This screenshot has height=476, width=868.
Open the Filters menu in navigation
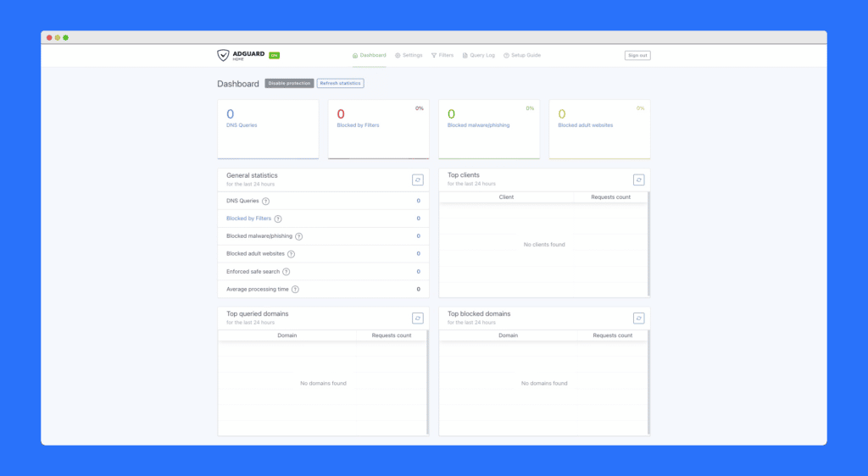[442, 55]
